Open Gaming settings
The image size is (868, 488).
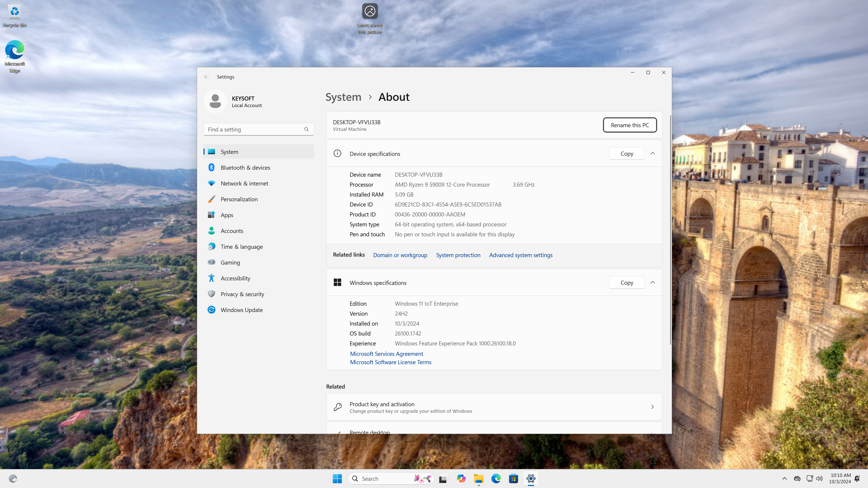tap(258, 262)
